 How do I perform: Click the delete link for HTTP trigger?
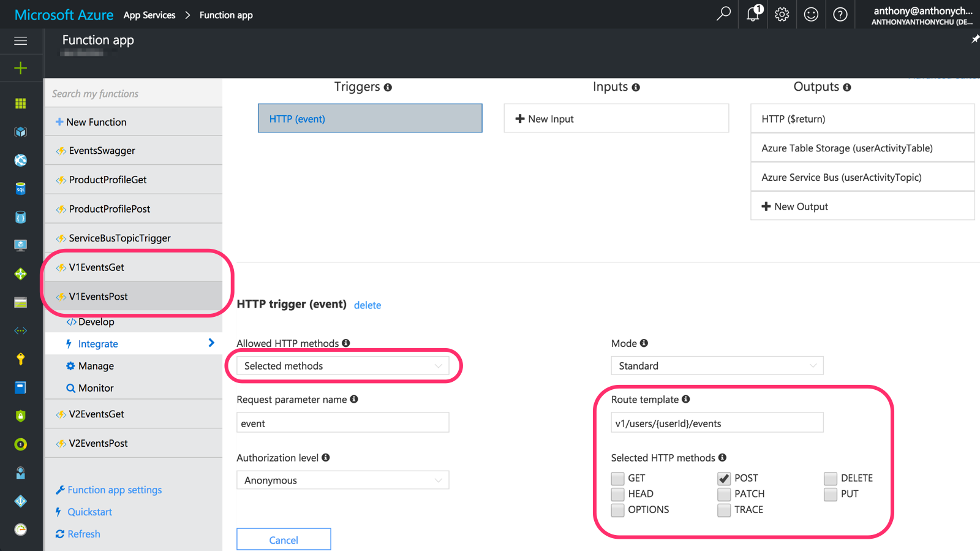coord(367,305)
